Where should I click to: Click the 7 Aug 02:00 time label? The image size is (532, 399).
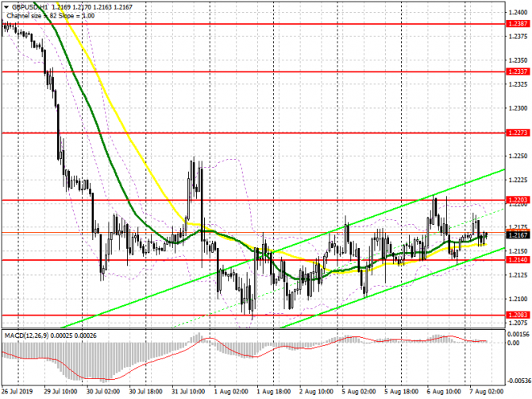[x=487, y=392]
